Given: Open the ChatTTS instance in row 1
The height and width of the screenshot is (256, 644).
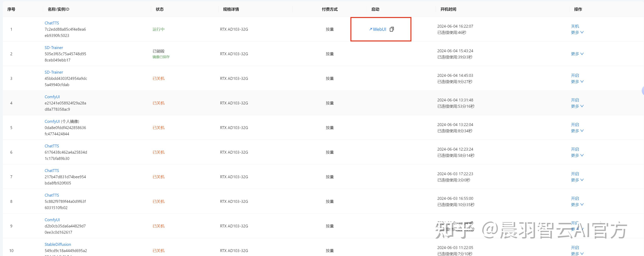Looking at the screenshot, I should tap(52, 23).
